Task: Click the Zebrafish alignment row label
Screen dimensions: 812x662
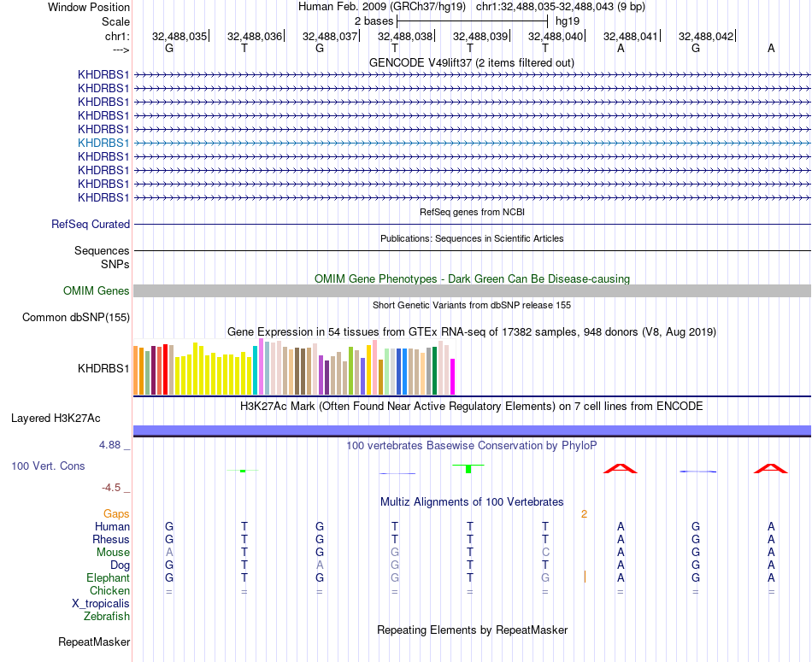Action: (x=107, y=617)
